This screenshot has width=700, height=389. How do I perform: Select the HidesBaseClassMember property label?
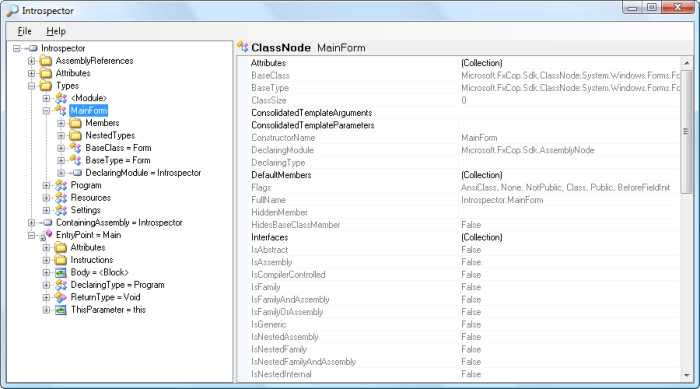click(296, 225)
